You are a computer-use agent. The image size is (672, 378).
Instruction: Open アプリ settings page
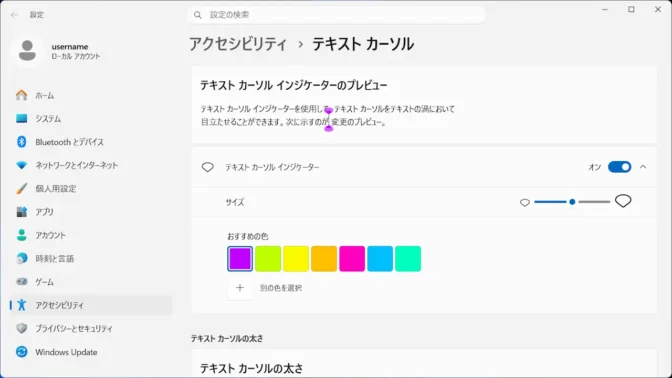91,212
